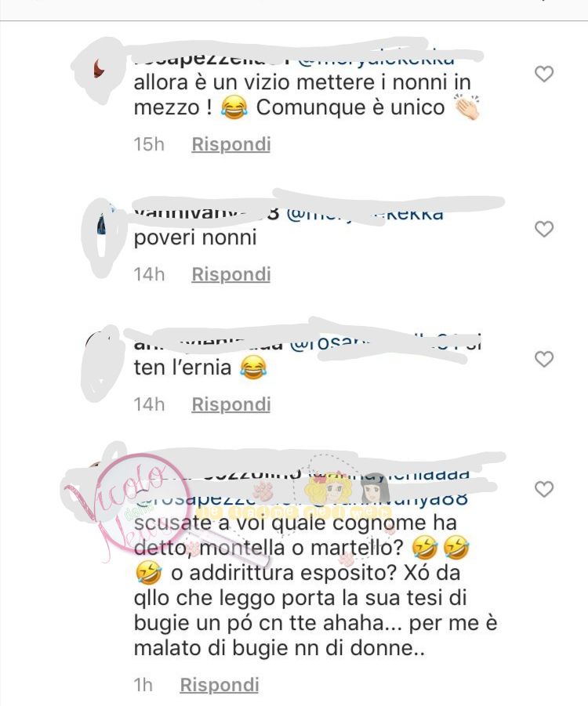
Task: Click Rispondi under 'ten l'ernia'
Action: coord(231,404)
